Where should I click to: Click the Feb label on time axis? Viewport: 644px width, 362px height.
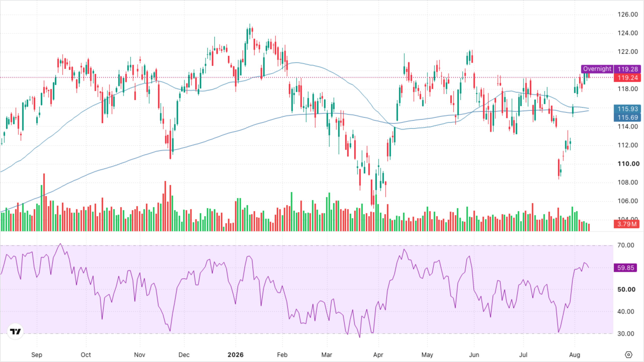point(282,355)
